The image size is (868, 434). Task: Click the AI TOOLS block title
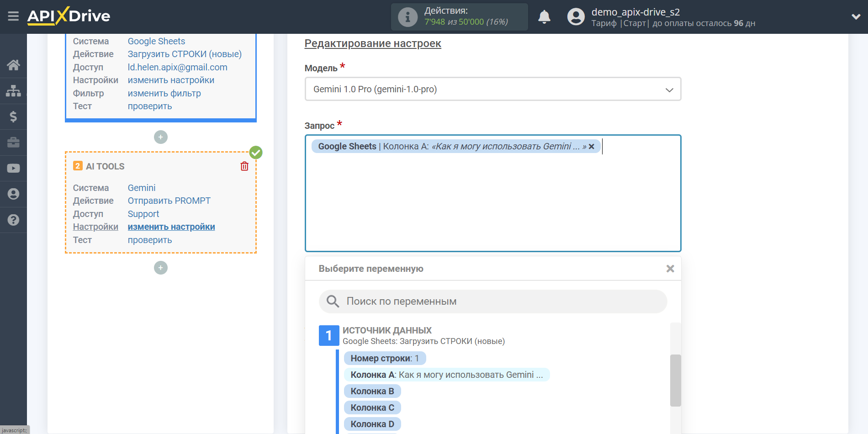tap(105, 166)
